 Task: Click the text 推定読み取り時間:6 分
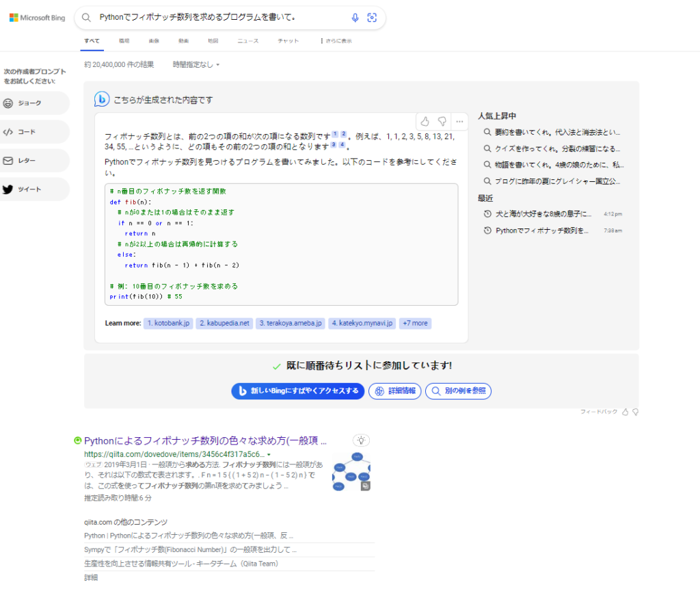point(118,498)
